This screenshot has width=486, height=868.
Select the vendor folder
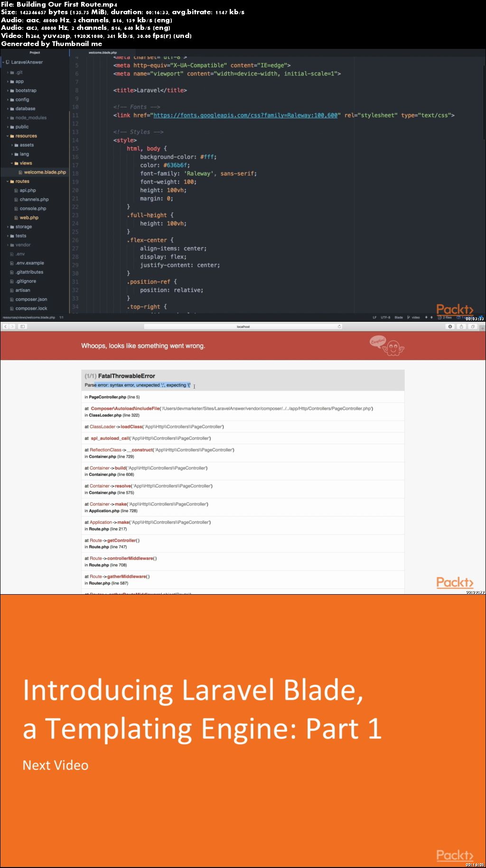coord(23,245)
